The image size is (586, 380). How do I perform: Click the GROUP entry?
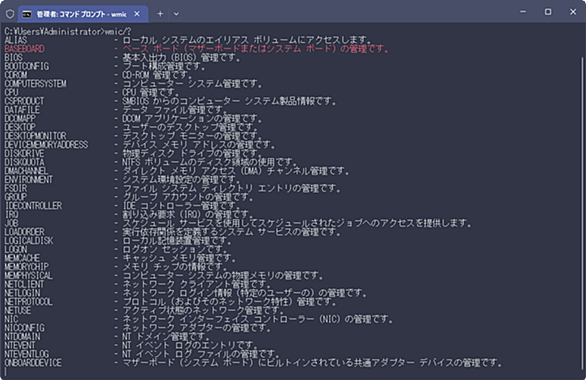coord(16,197)
